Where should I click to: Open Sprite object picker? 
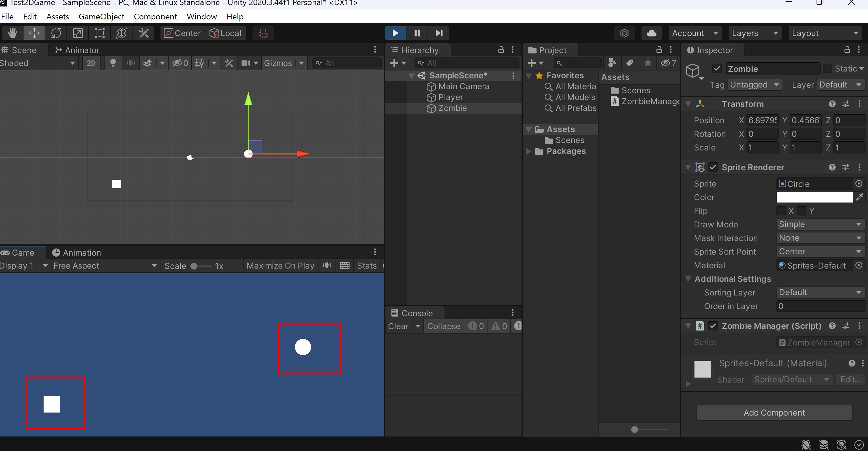pos(859,184)
